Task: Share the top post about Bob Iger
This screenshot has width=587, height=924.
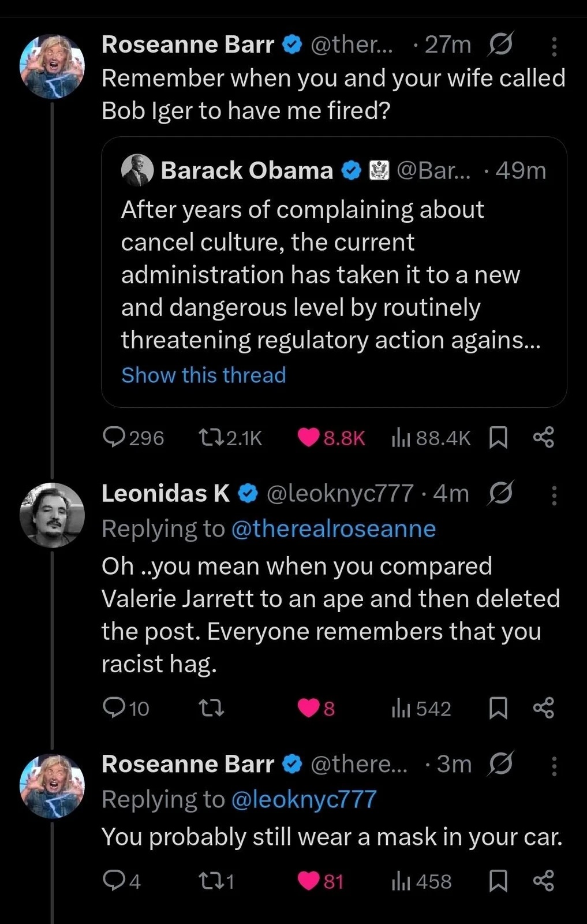Action: tap(543, 438)
